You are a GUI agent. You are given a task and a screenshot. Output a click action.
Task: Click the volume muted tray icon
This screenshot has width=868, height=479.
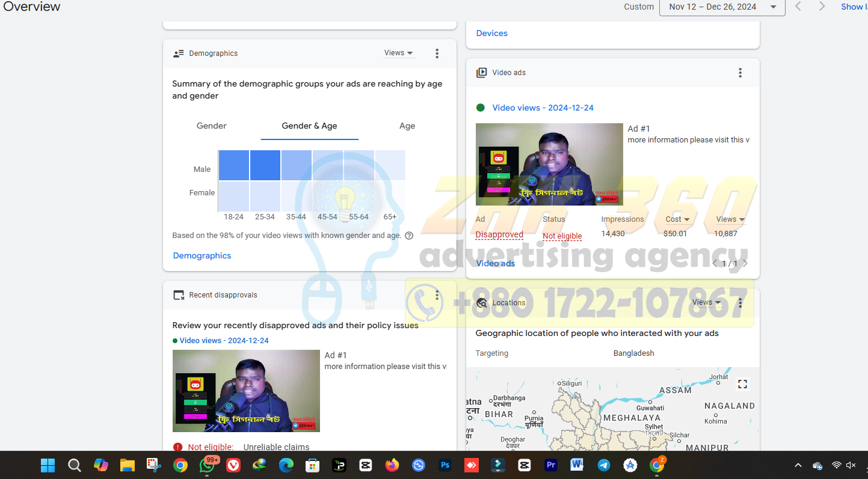pyautogui.click(x=851, y=465)
